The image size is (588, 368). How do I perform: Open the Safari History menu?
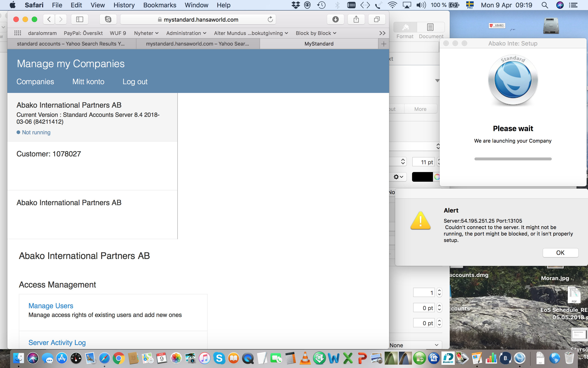tap(124, 5)
